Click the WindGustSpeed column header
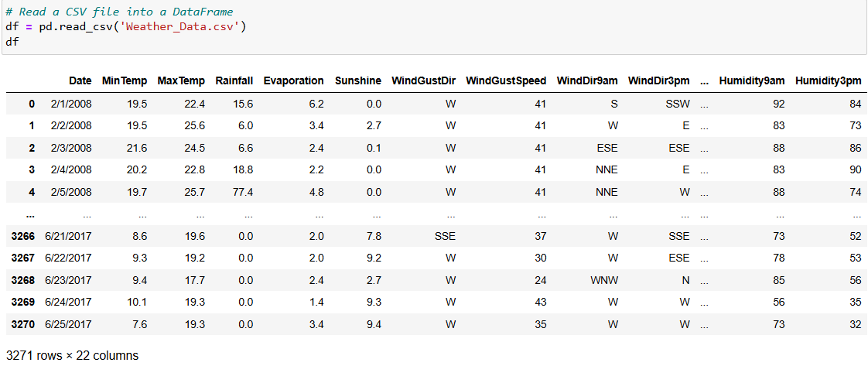Viewport: 868px width, 366px height. [x=506, y=80]
